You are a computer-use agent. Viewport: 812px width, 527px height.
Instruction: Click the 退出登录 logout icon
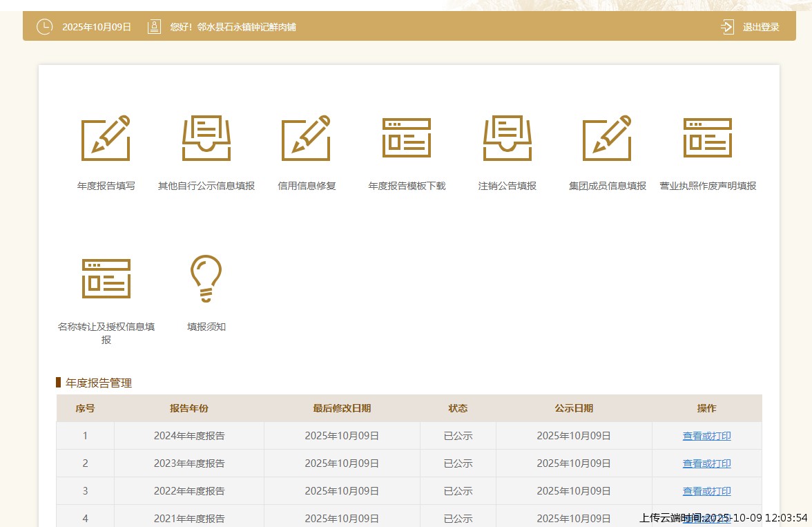727,27
